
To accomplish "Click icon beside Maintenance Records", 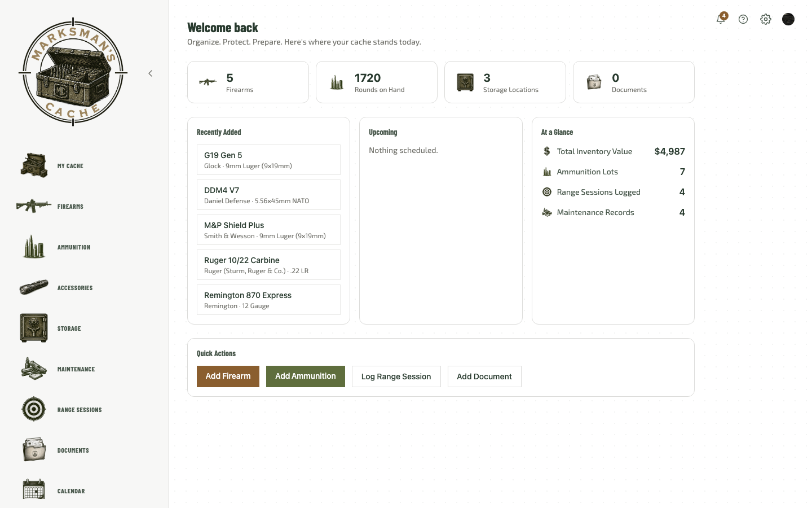I will pos(546,212).
